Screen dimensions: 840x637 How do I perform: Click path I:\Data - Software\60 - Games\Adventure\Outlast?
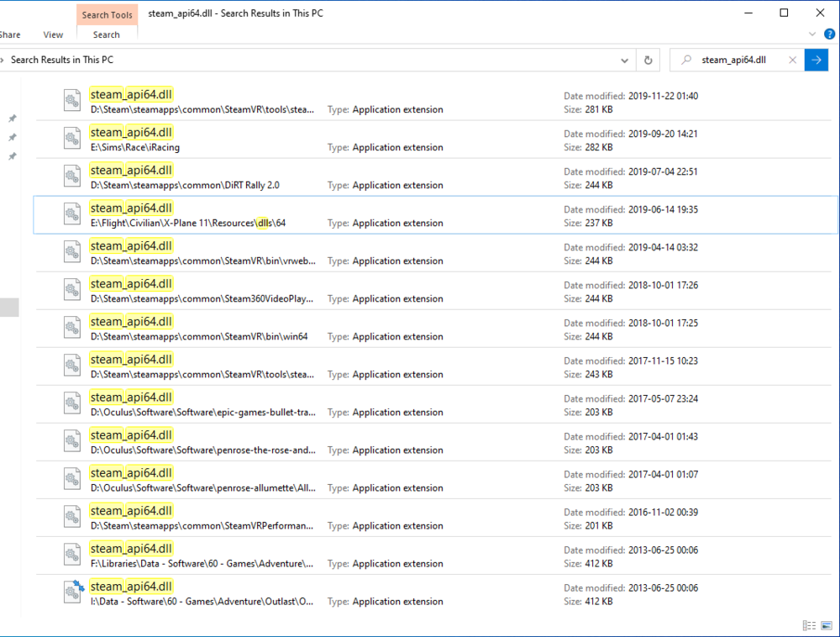click(202, 602)
